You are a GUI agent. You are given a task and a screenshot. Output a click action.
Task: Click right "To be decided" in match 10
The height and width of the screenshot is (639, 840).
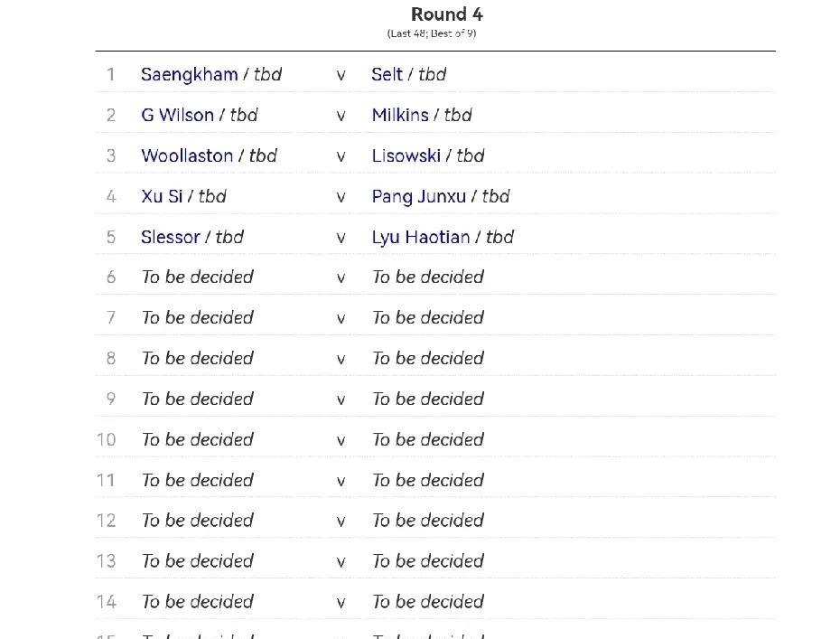(427, 439)
